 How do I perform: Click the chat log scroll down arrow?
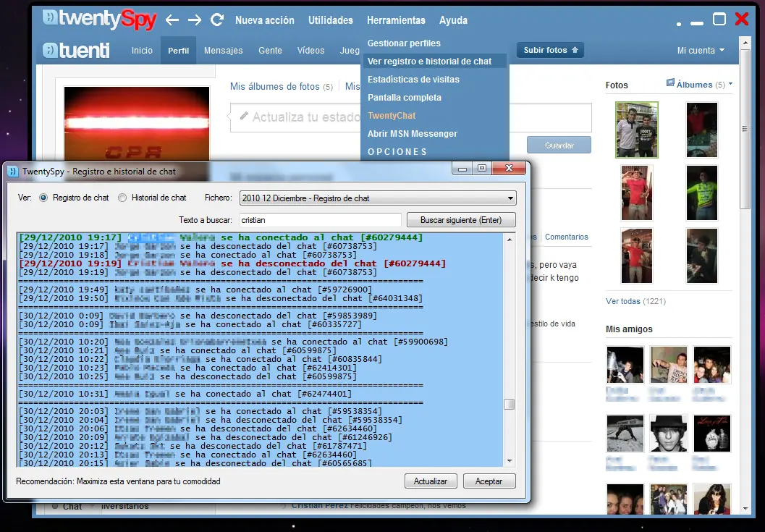coord(510,461)
